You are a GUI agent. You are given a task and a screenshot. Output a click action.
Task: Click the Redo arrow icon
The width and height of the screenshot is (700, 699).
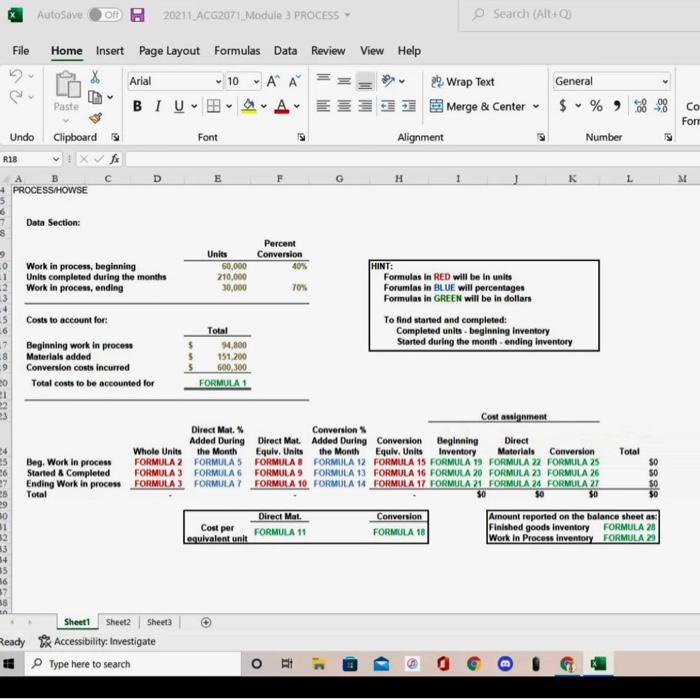[16, 97]
